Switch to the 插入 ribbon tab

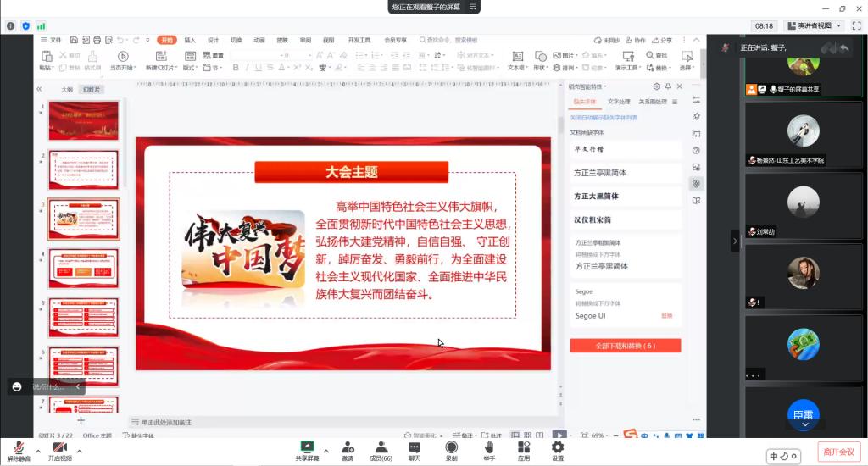click(x=190, y=40)
